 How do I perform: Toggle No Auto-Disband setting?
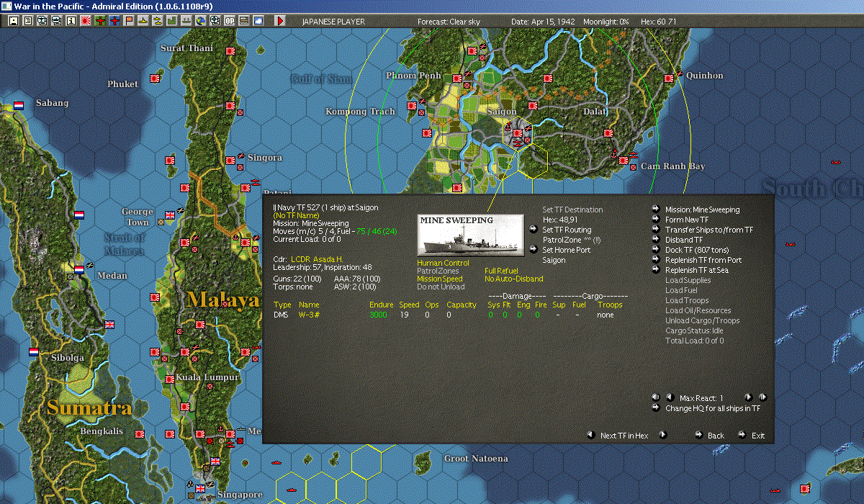[513, 279]
